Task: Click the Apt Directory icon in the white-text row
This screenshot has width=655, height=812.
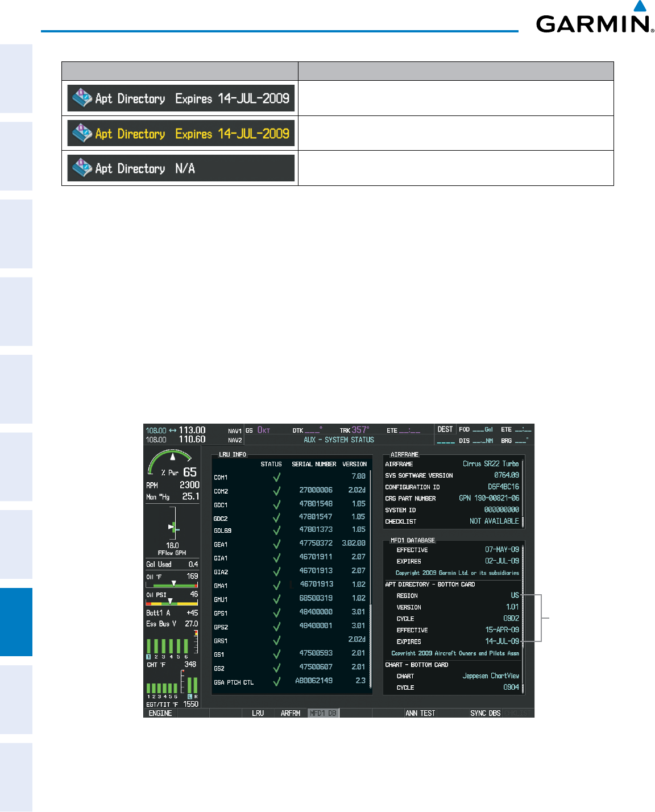Action: (x=82, y=98)
